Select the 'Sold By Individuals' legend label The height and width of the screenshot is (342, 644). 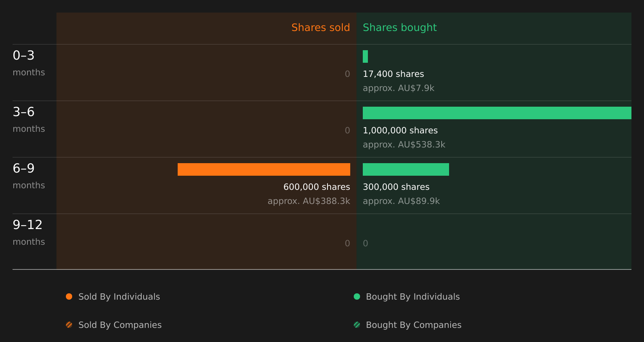click(x=119, y=297)
